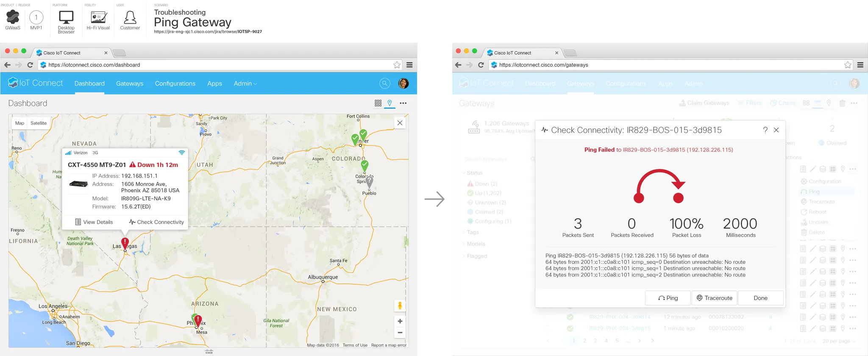Open the Configurations tab in the dashboard window

point(175,83)
